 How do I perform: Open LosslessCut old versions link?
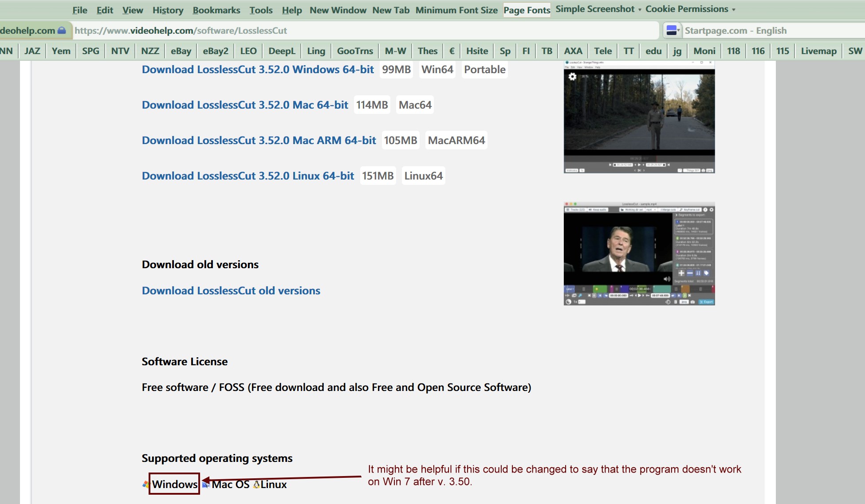tap(231, 291)
